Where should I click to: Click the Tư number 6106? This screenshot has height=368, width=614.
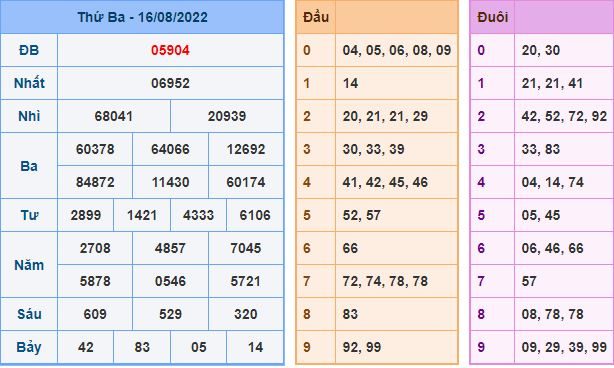pyautogui.click(x=255, y=215)
